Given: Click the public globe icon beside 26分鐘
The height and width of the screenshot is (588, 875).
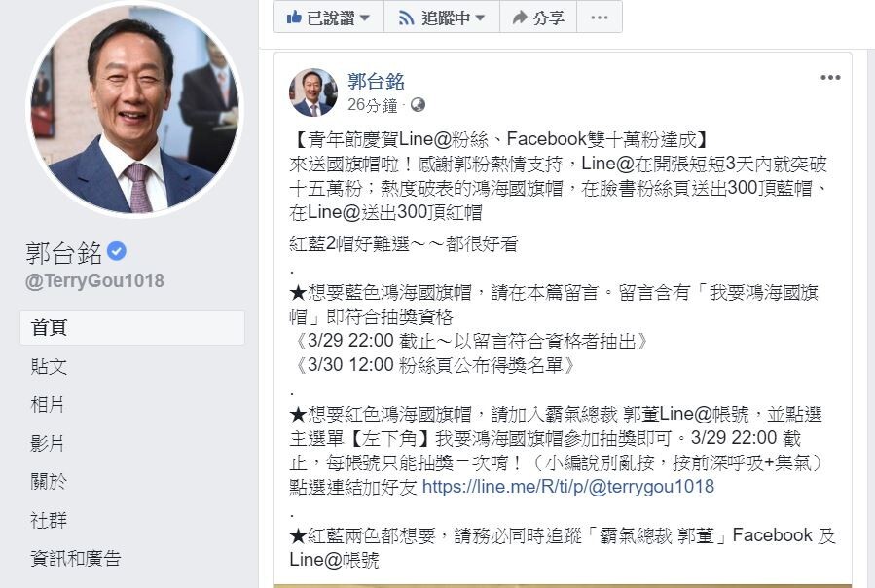Looking at the screenshot, I should (418, 104).
